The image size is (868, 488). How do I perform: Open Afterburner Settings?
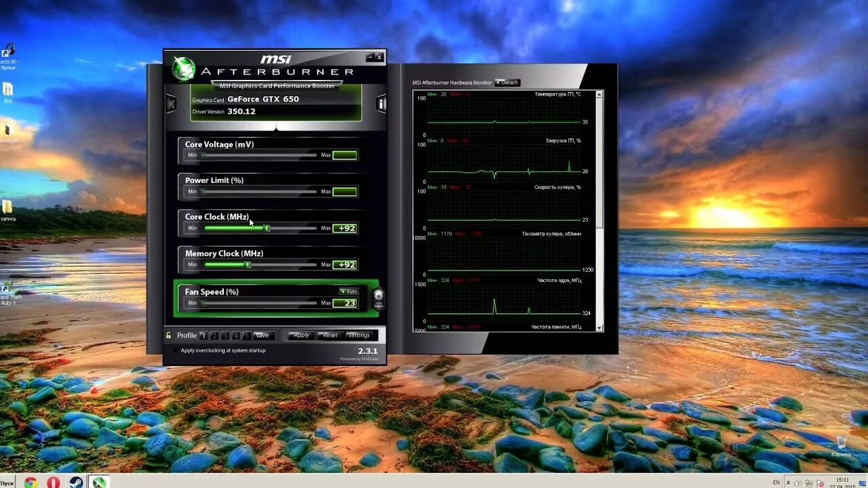point(359,335)
